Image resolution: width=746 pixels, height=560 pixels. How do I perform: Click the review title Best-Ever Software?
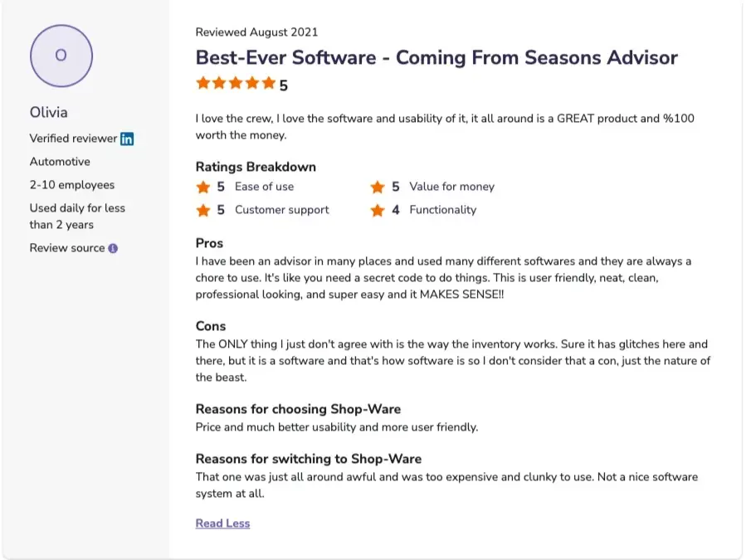pyautogui.click(x=436, y=58)
